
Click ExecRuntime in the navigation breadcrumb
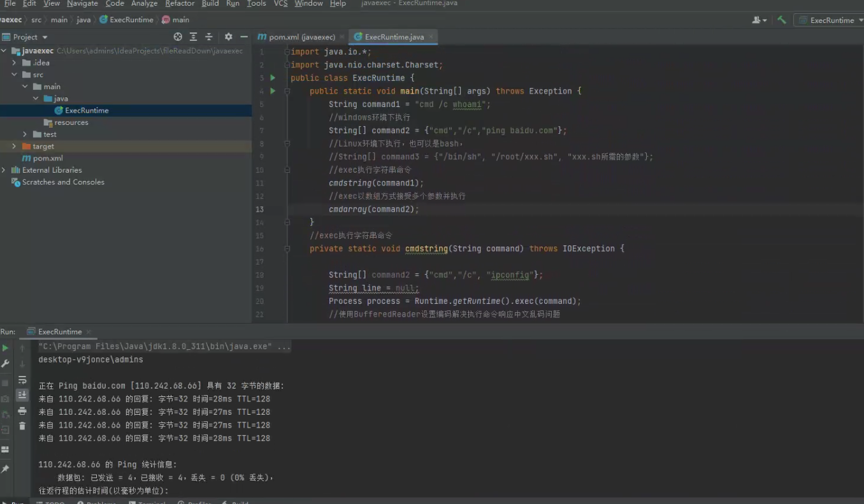(x=127, y=20)
